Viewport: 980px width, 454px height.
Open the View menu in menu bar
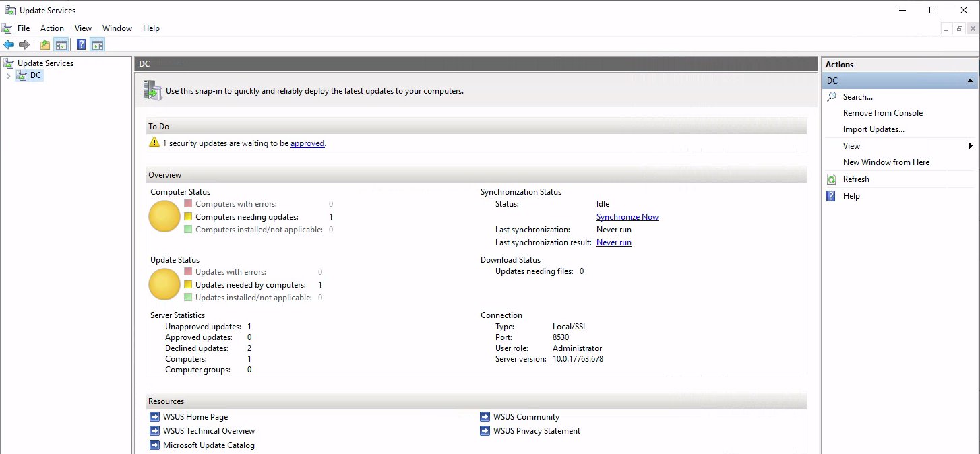(x=83, y=28)
